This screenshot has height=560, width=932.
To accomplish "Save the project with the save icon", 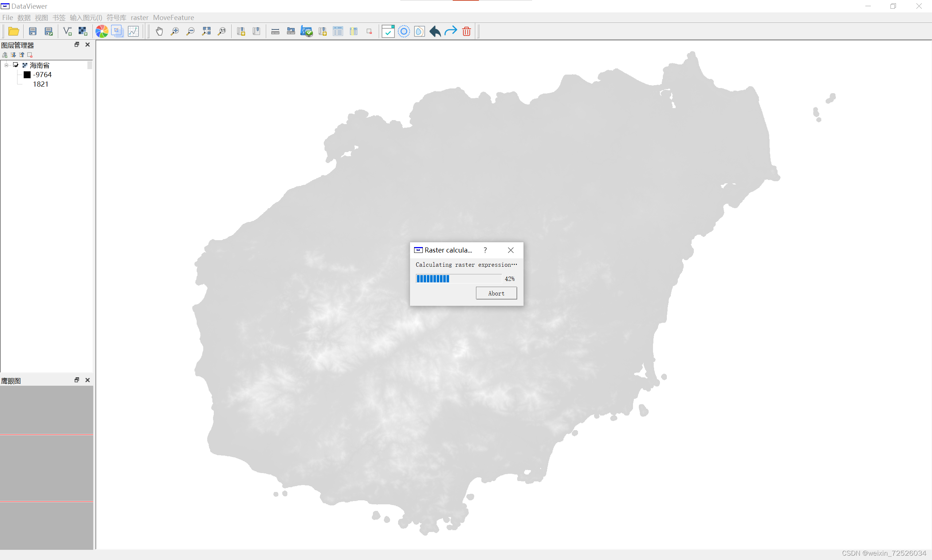I will click(33, 31).
